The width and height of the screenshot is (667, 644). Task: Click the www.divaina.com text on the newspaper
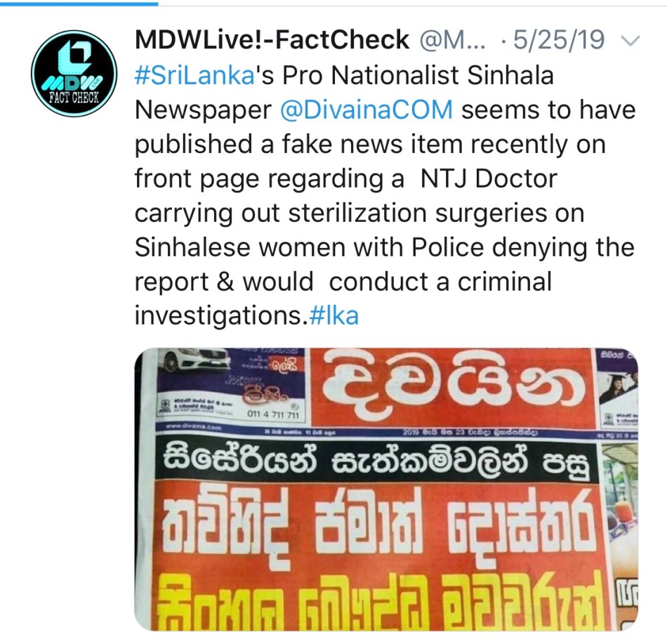click(194, 428)
